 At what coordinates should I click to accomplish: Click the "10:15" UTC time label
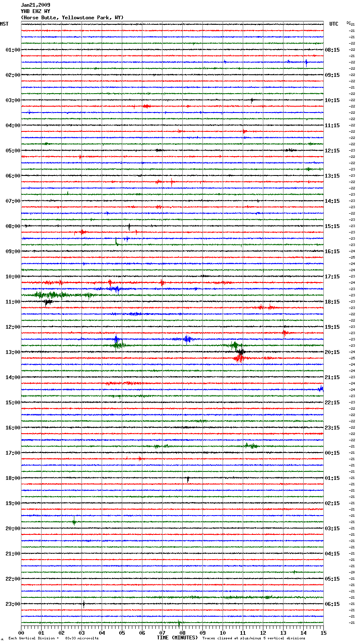tap(332, 100)
